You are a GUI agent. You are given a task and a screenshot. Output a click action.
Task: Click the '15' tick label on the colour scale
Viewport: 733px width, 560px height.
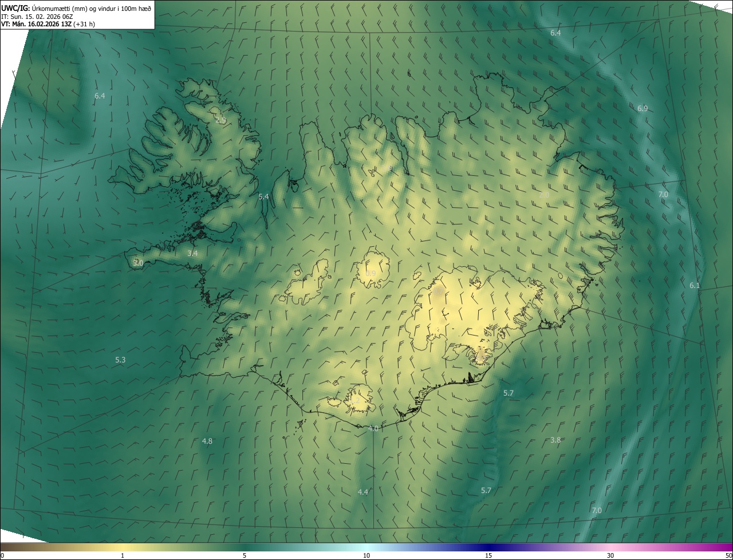click(x=488, y=555)
